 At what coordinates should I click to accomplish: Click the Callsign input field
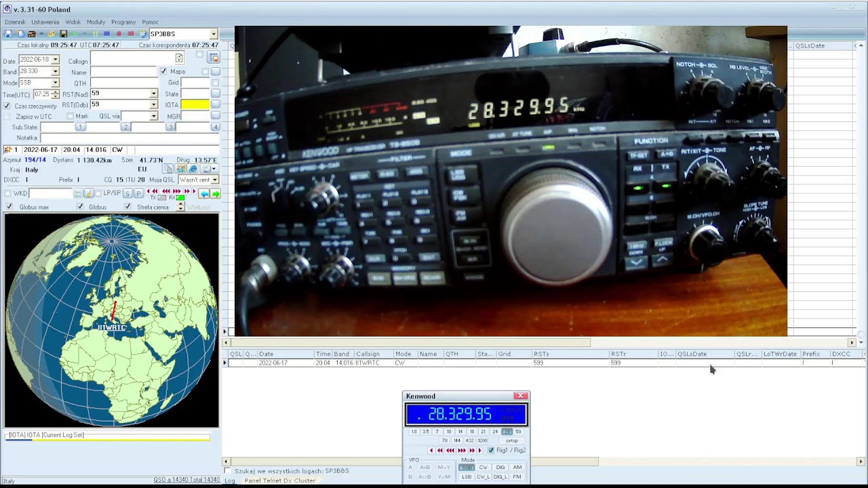coord(132,58)
